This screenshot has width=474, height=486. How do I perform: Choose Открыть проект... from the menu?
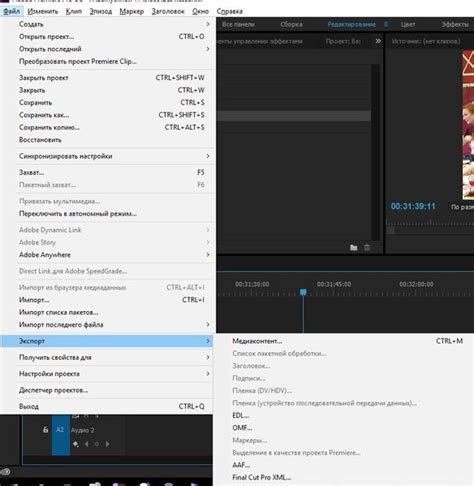[x=107, y=37]
